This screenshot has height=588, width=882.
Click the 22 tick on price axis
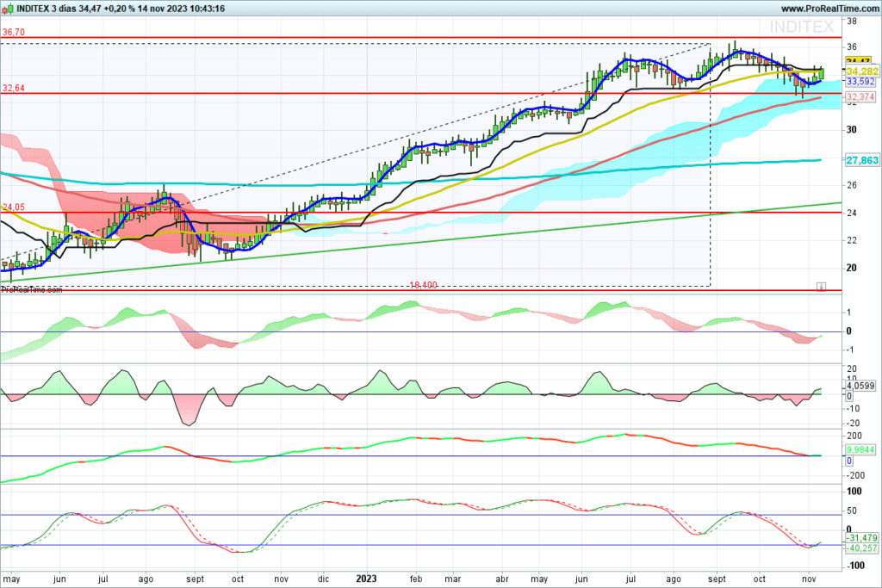coord(852,240)
